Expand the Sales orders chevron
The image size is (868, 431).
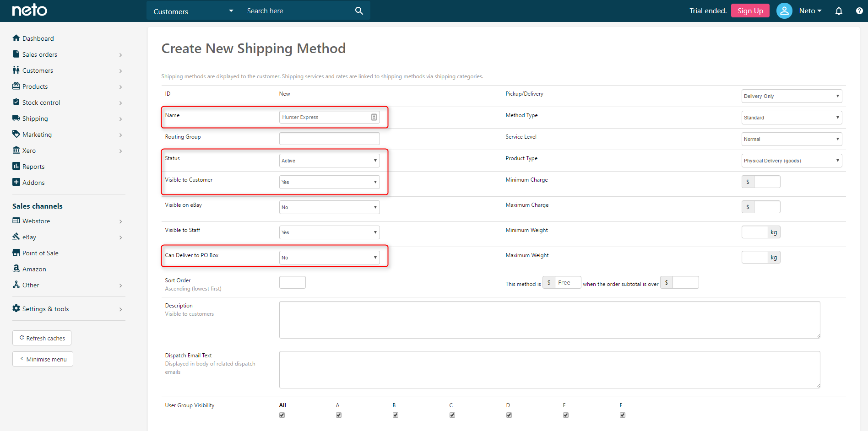click(x=120, y=55)
